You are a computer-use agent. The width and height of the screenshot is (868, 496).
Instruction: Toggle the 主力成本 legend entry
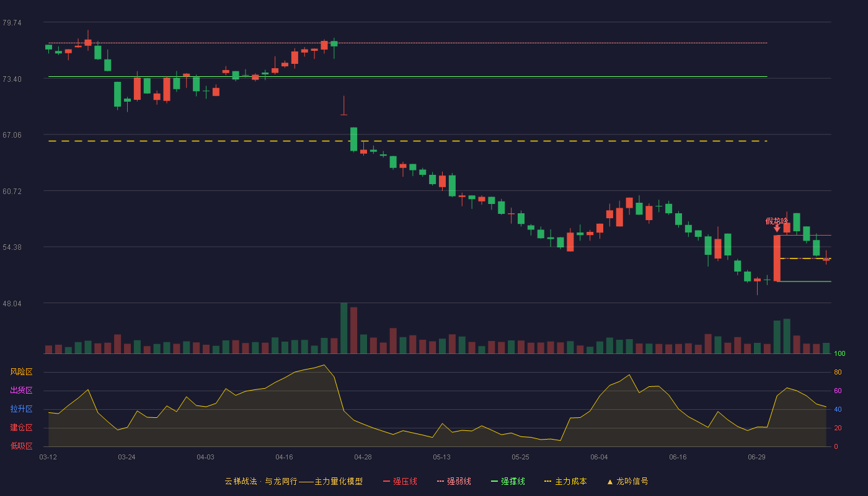[565, 481]
